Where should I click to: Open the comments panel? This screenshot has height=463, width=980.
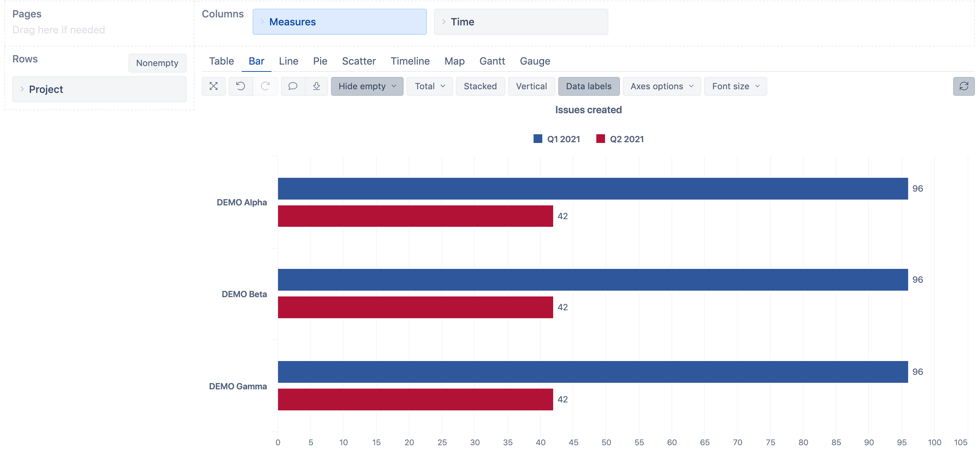click(x=293, y=86)
